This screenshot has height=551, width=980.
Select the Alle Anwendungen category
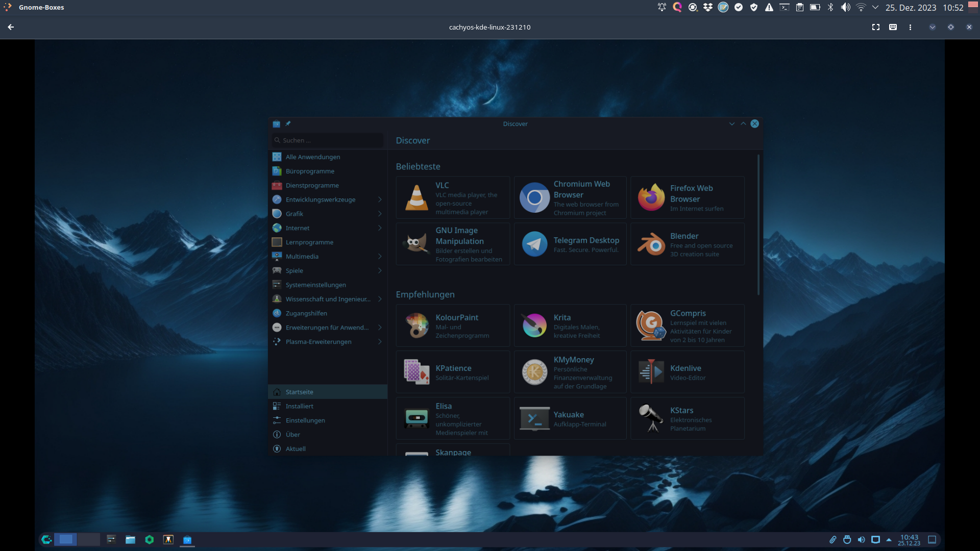click(312, 157)
